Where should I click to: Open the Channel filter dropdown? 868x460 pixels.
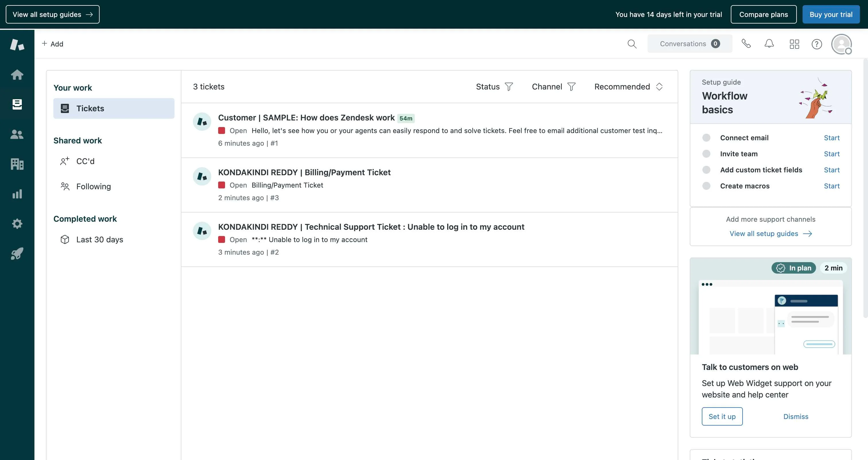553,87
